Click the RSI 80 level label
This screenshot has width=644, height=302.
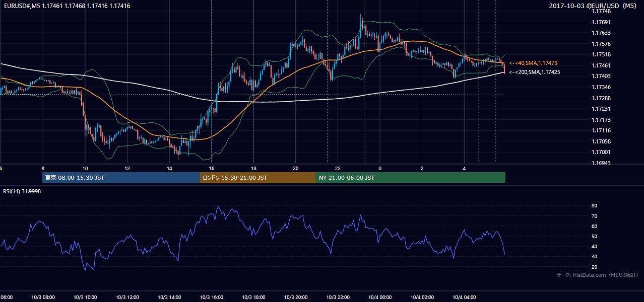tap(594, 206)
